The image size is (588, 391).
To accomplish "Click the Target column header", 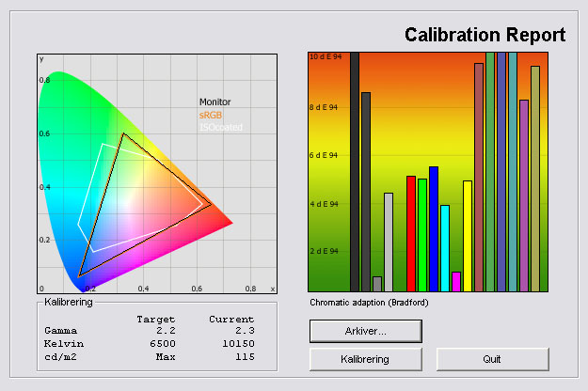I will [x=156, y=320].
